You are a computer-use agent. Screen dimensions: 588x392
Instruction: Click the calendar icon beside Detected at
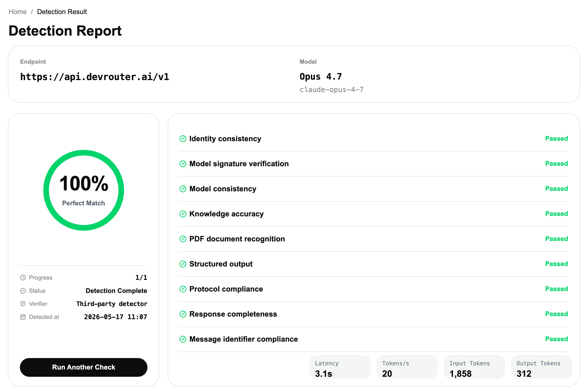point(23,317)
